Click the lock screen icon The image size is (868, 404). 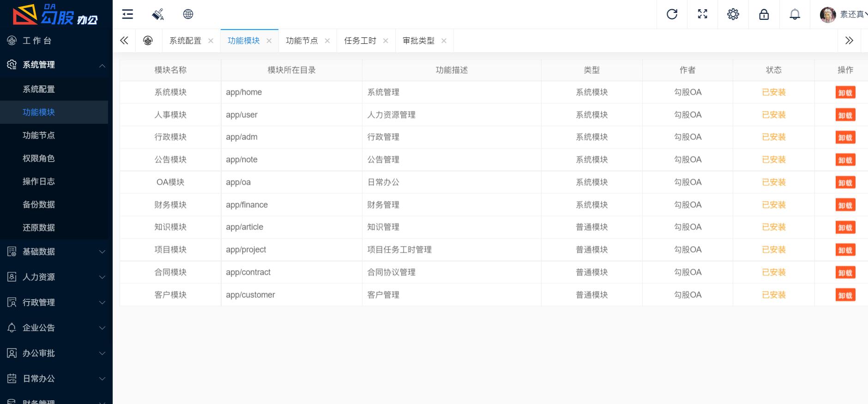point(764,14)
